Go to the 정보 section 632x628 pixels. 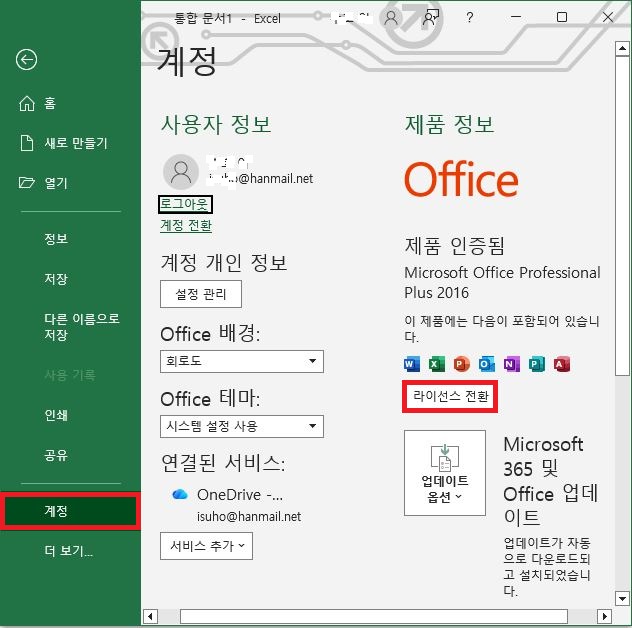coord(56,239)
